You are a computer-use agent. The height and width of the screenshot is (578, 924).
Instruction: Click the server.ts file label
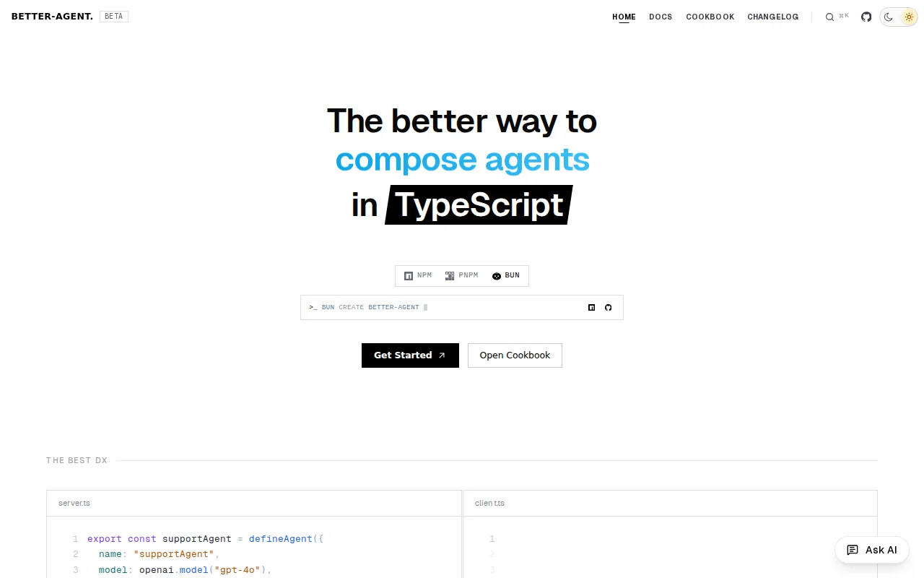pyautogui.click(x=74, y=503)
